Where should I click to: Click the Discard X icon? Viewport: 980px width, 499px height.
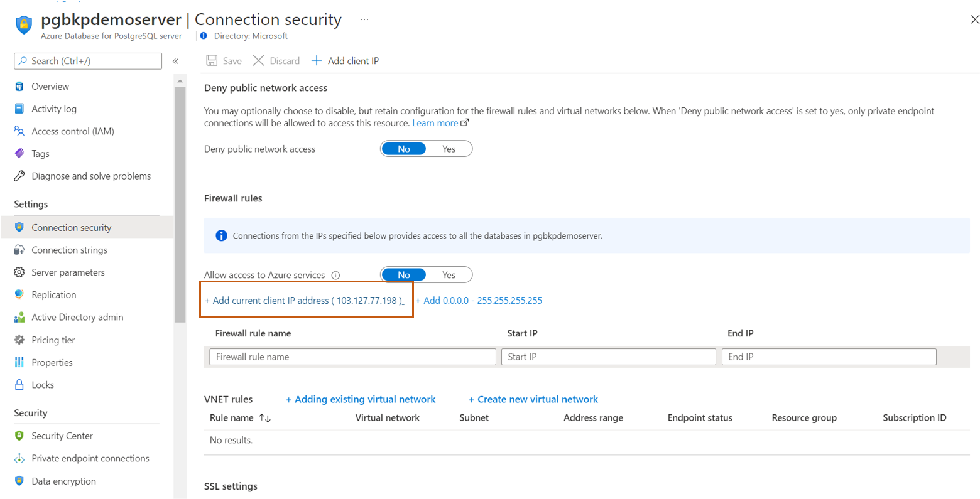pyautogui.click(x=258, y=61)
